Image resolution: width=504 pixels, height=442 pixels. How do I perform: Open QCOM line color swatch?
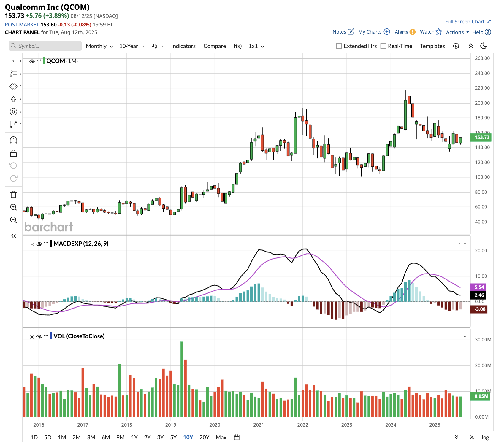(44, 61)
